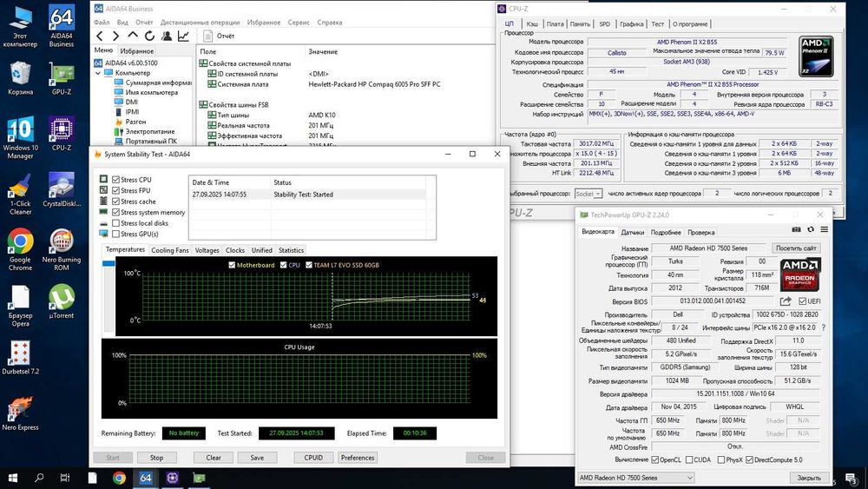Enable the Stress local disks checkbox

point(115,223)
